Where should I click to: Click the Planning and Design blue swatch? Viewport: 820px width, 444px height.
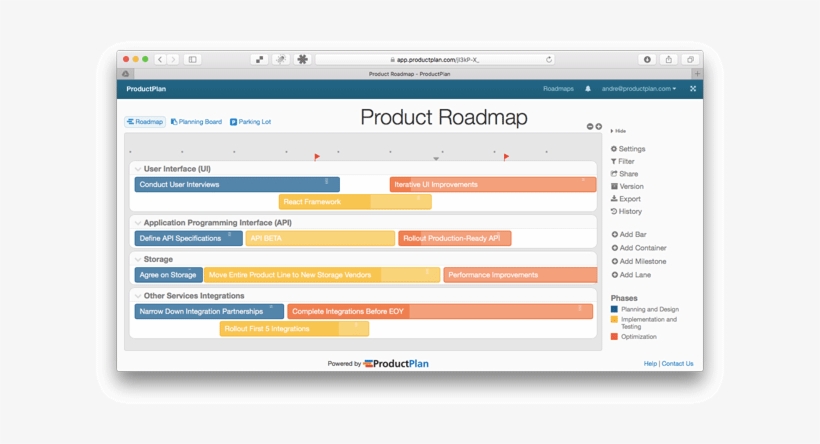pyautogui.click(x=614, y=310)
